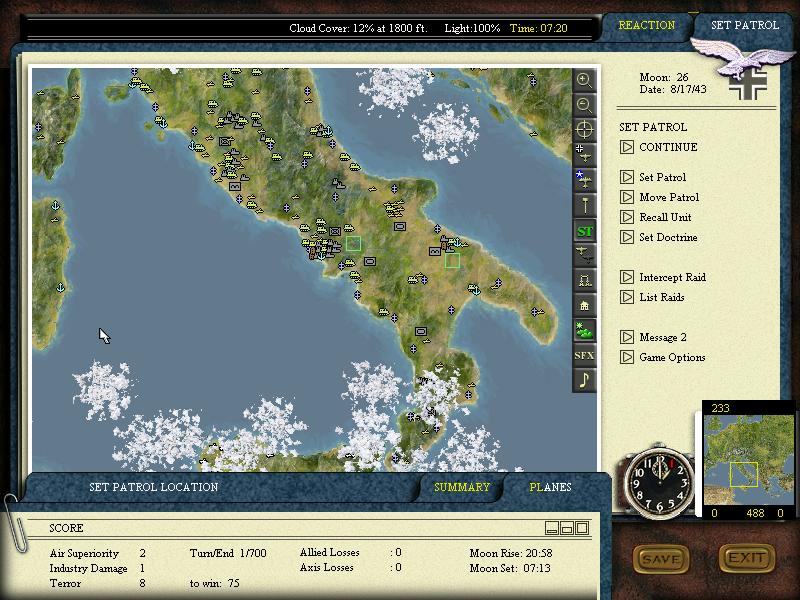The image size is (800, 600).
Task: Open Set Doctrine text option
Action: 668,237
